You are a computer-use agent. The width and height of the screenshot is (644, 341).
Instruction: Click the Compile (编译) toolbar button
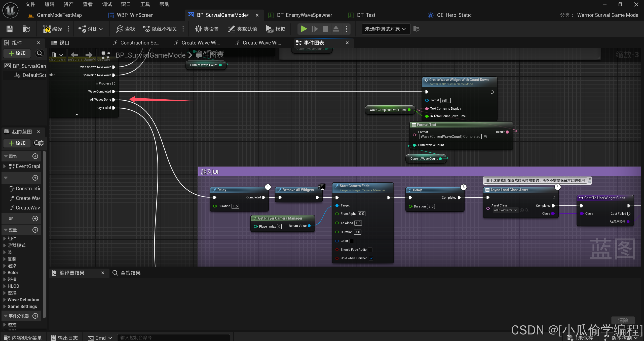(x=53, y=29)
